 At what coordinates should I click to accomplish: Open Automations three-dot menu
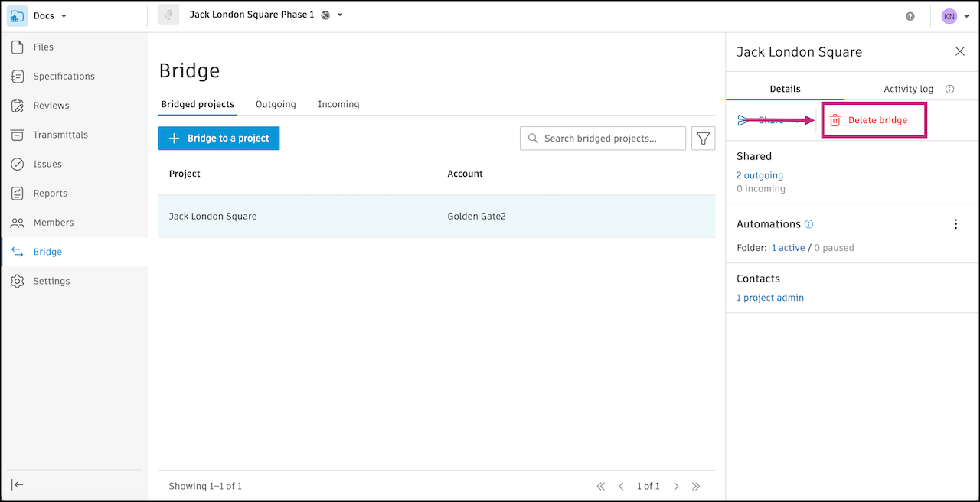(955, 224)
